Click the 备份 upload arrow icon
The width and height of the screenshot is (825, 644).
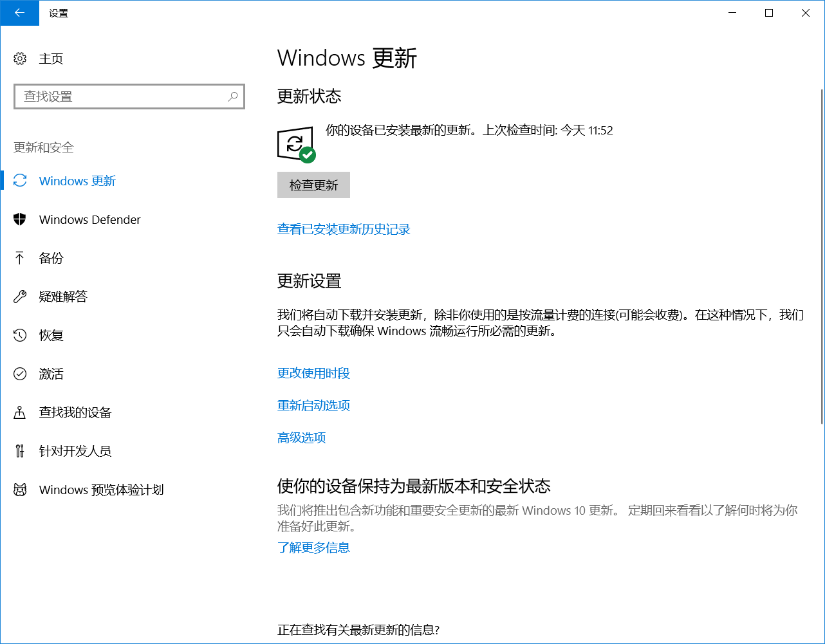tap(20, 258)
